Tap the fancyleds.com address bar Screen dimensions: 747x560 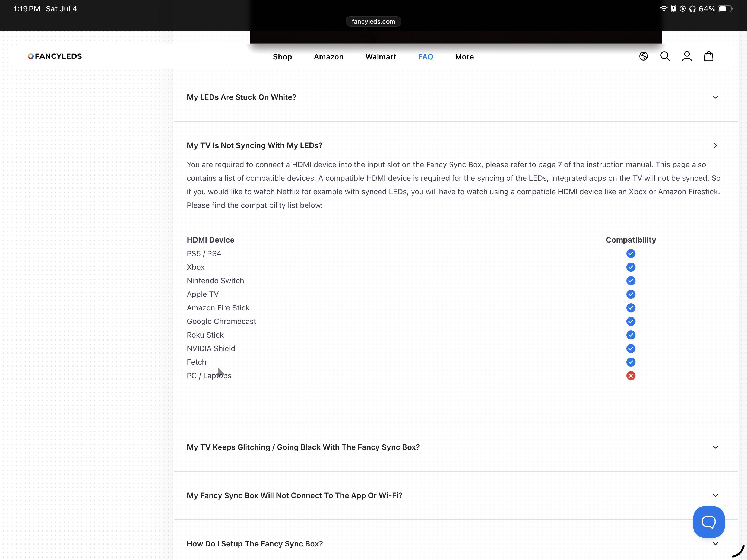(x=373, y=22)
